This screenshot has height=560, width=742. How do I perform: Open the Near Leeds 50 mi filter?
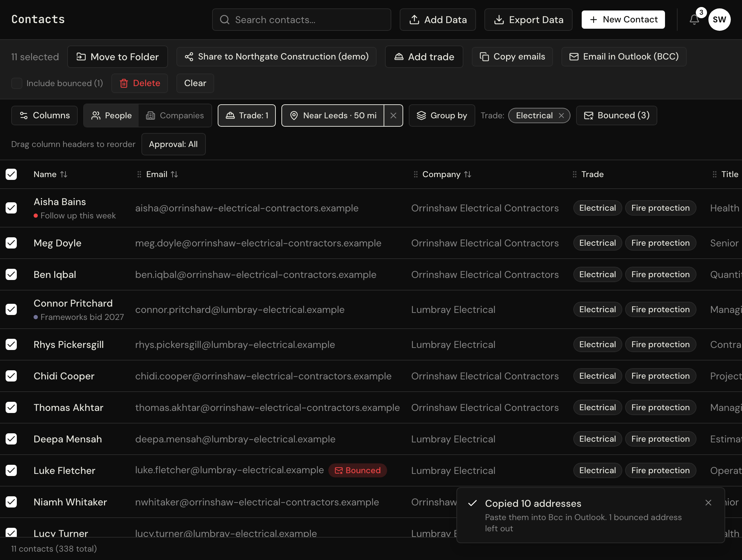[333, 115]
